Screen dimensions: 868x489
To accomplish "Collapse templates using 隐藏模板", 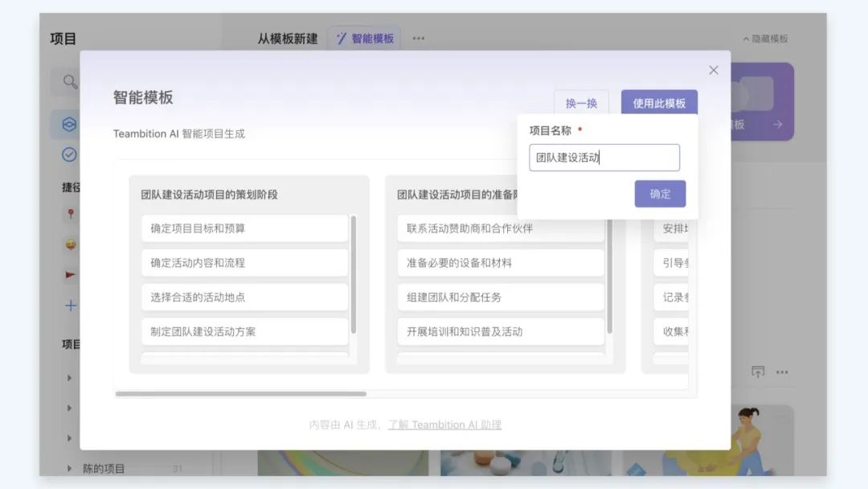I will pyautogui.click(x=764, y=39).
